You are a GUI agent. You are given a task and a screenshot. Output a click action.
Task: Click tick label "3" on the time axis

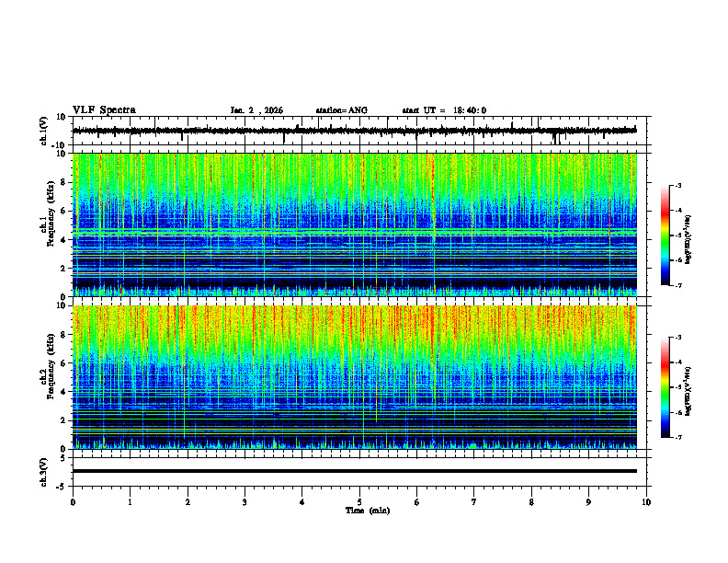point(245,502)
